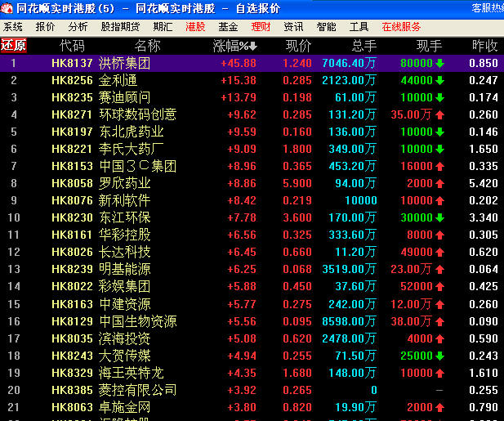
Task: Open the 在线服务 menu
Action: coord(401,27)
